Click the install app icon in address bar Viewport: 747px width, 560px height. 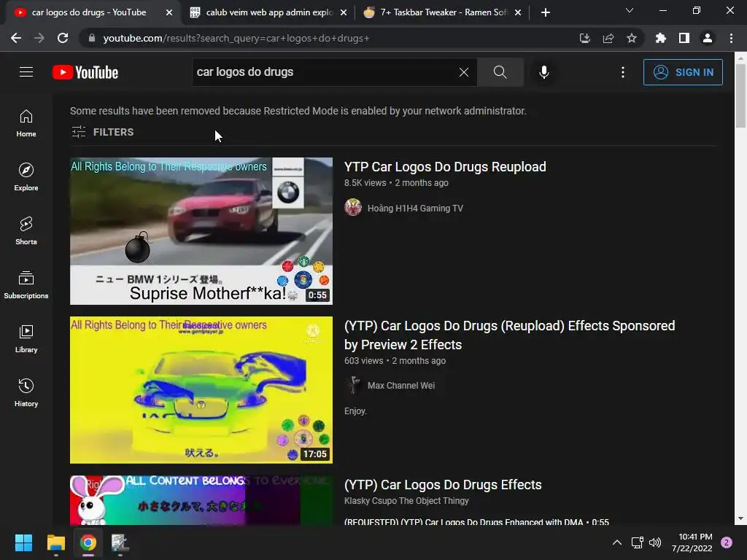[584, 38]
